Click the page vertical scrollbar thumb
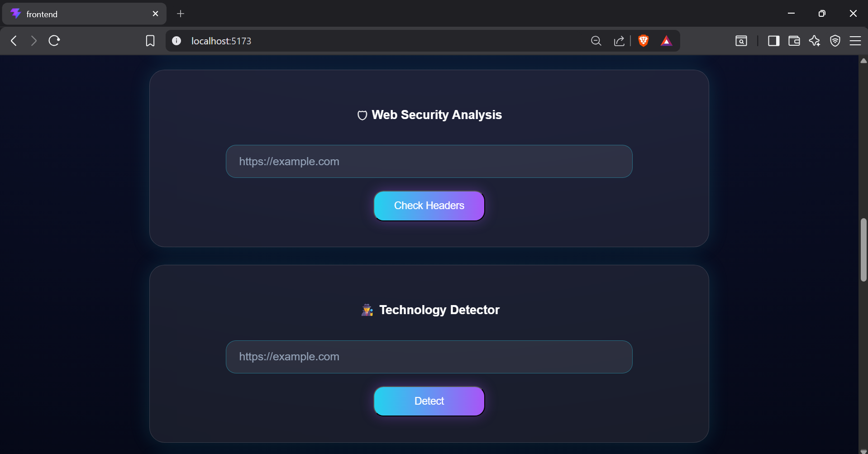This screenshot has width=868, height=454. [863, 250]
